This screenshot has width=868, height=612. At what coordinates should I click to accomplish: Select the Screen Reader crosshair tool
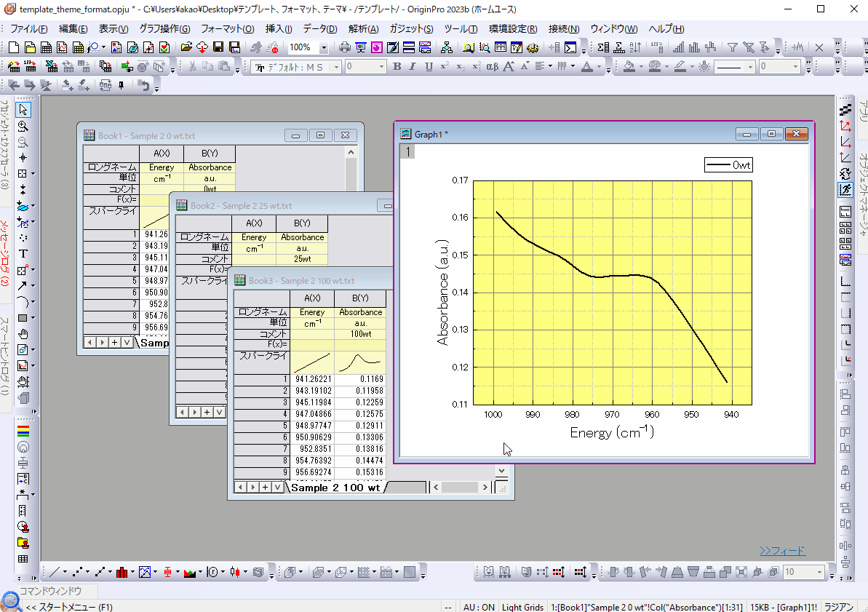[x=23, y=158]
